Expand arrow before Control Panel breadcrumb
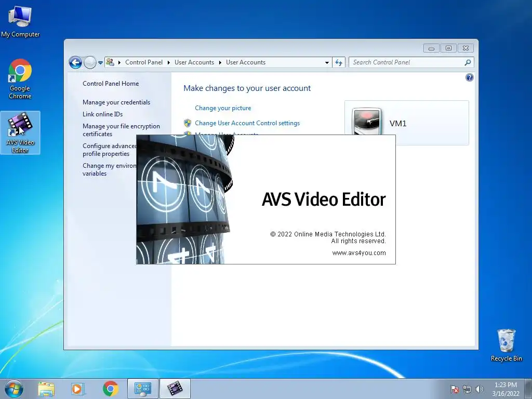Screen dimensions: 532x399 pyautogui.click(x=119, y=62)
